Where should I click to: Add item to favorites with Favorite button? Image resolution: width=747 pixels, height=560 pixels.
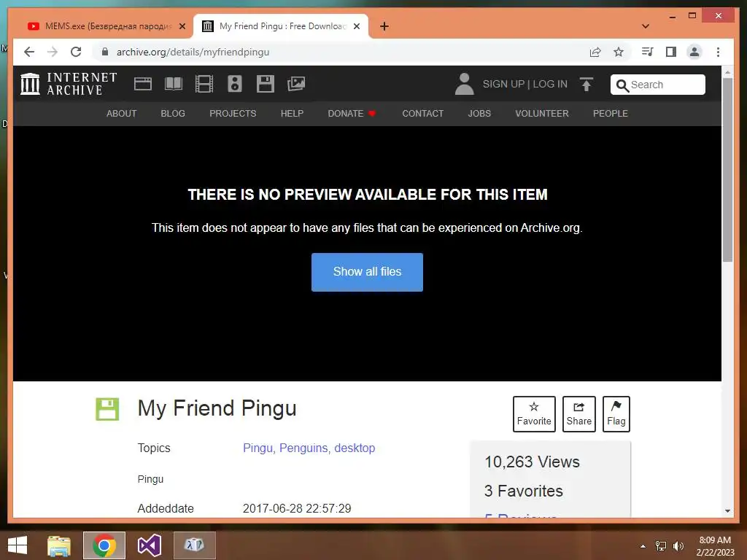534,414
